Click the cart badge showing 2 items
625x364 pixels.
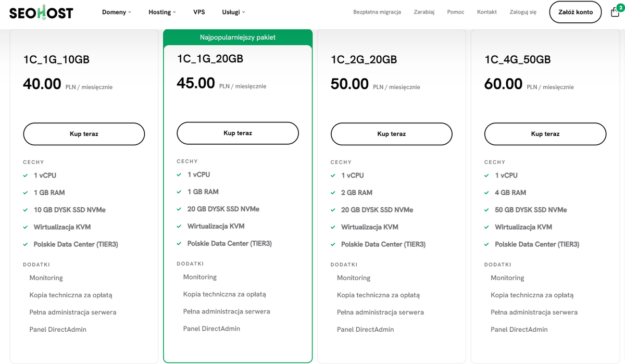click(621, 7)
